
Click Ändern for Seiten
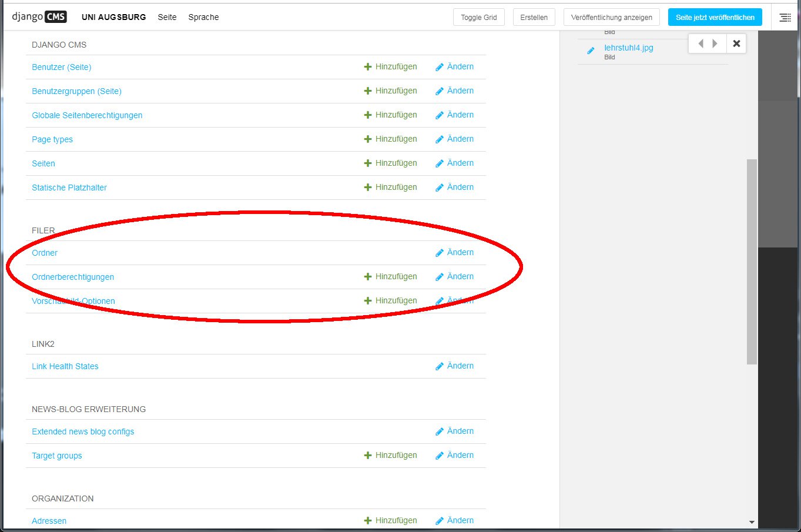[x=455, y=163]
